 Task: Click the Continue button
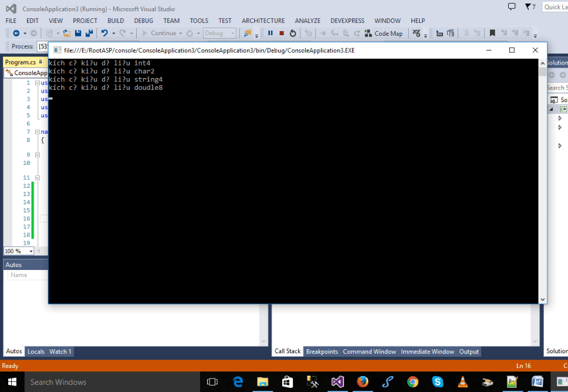pos(159,33)
